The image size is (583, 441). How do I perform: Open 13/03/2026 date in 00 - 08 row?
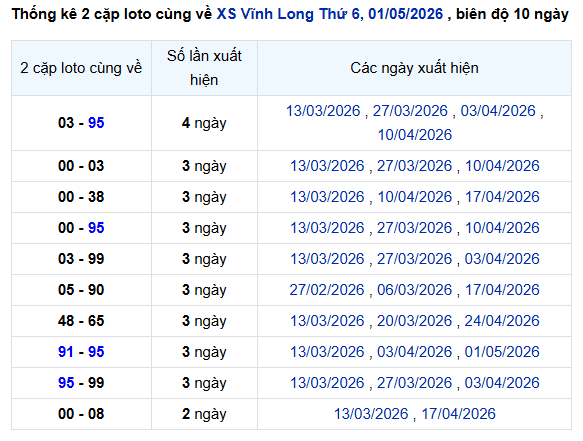(371, 414)
